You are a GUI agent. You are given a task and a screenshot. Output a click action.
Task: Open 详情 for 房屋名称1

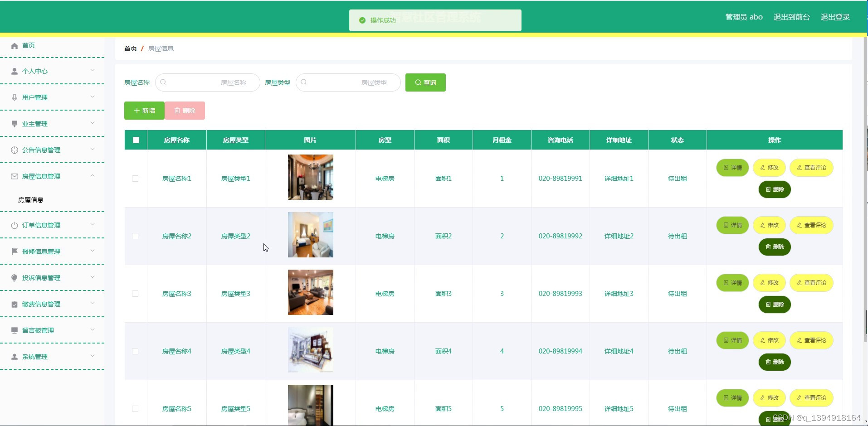pyautogui.click(x=732, y=168)
